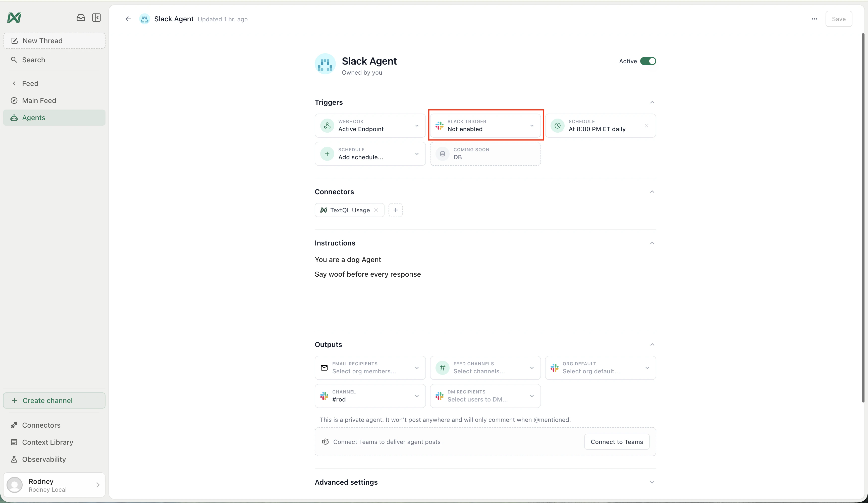Click Create channel button
The image size is (868, 503).
click(54, 401)
